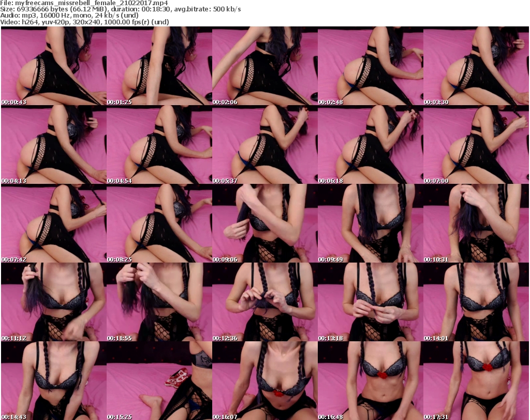Click the Video line reading h264, yuv420p
The image size is (530, 420).
[84, 22]
